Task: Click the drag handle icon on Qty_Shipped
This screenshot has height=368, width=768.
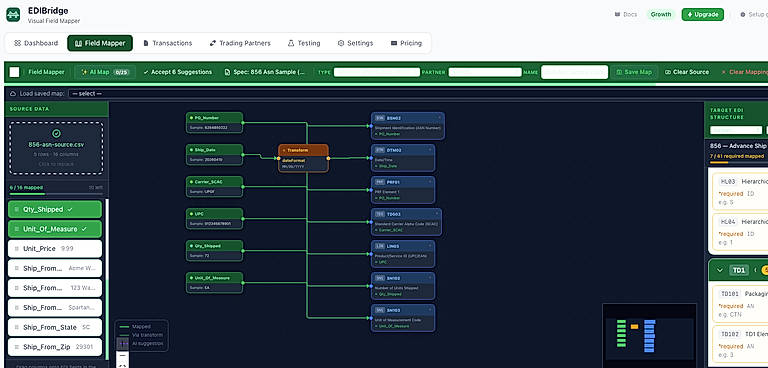Action: click(x=16, y=209)
